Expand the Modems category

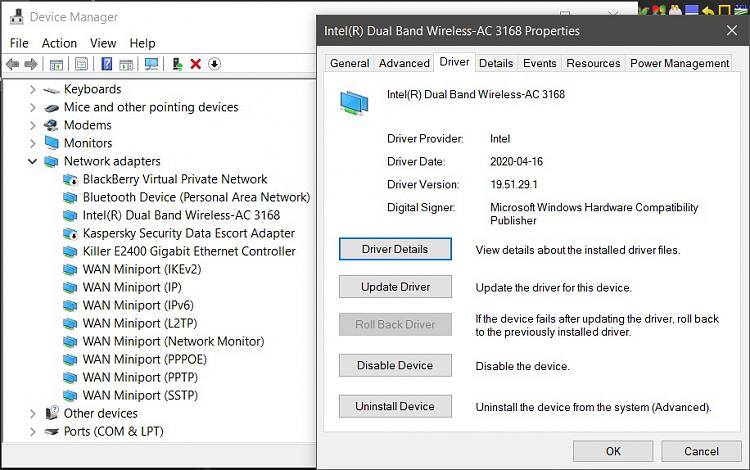(x=33, y=125)
